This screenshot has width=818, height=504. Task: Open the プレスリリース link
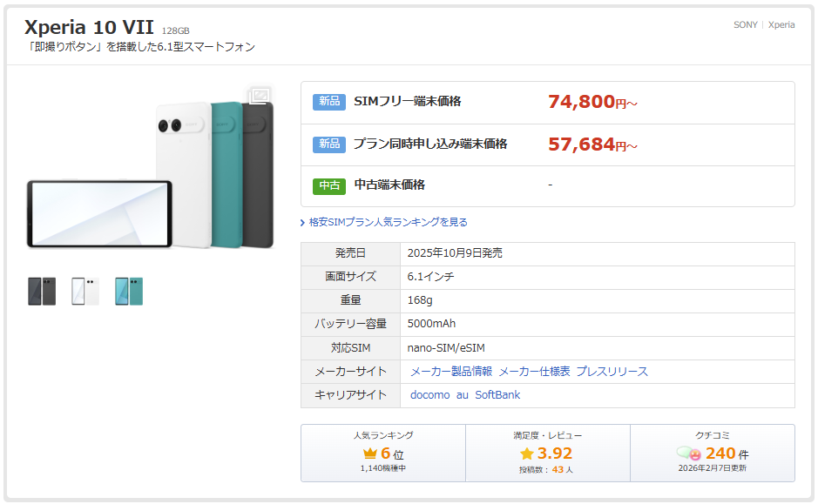[x=612, y=372]
